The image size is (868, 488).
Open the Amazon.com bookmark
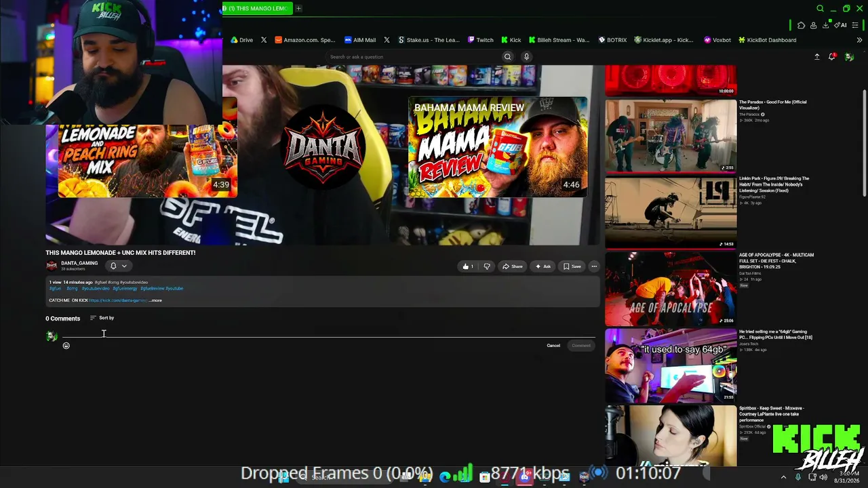(x=305, y=40)
